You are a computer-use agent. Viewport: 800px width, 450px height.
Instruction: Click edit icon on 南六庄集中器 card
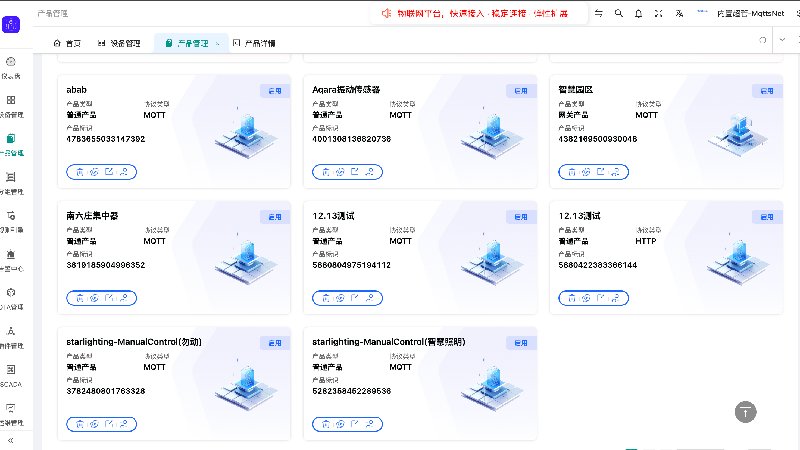pyautogui.click(x=109, y=298)
